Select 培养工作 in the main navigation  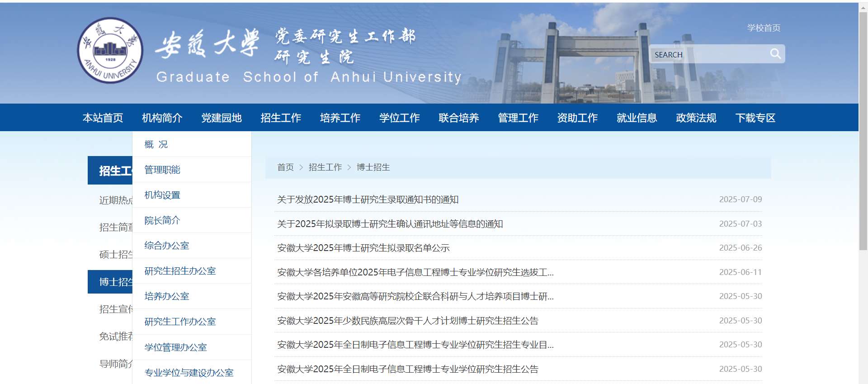tap(340, 118)
